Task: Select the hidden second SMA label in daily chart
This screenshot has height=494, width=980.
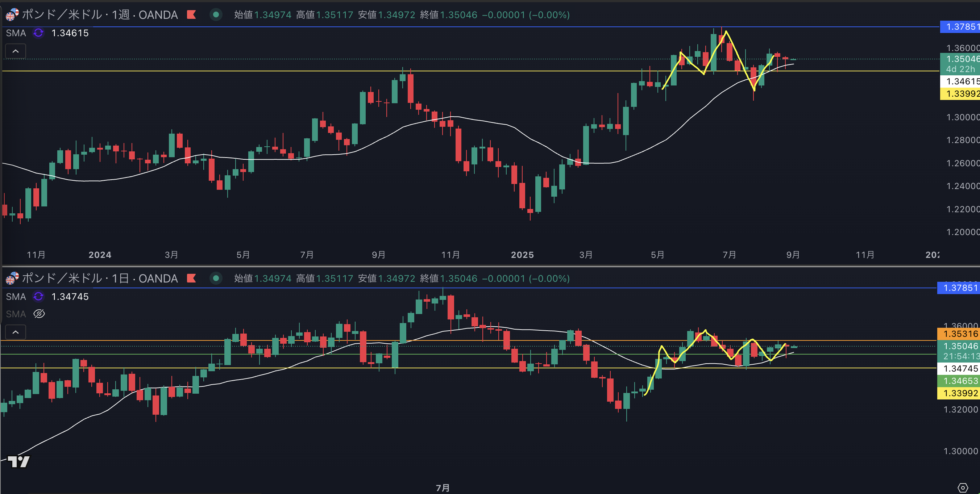Action: [x=16, y=314]
